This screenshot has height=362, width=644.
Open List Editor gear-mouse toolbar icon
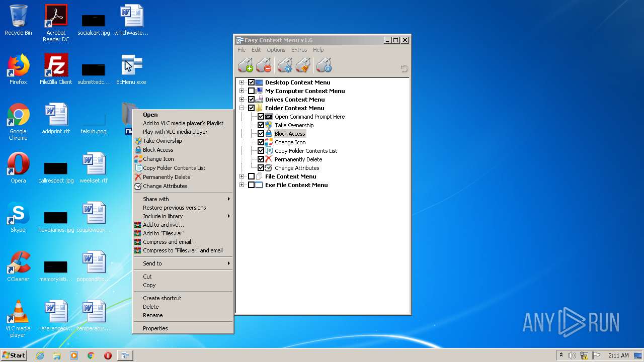click(285, 65)
